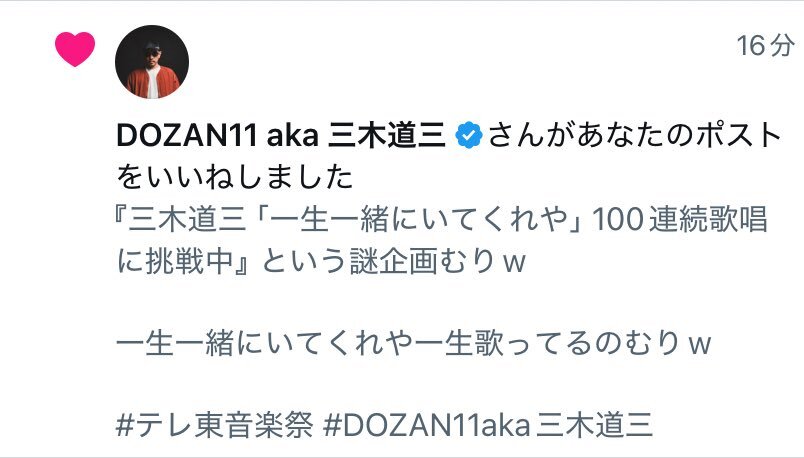Click the pink heart like icon
This screenshot has height=458, width=804.
coord(75,49)
